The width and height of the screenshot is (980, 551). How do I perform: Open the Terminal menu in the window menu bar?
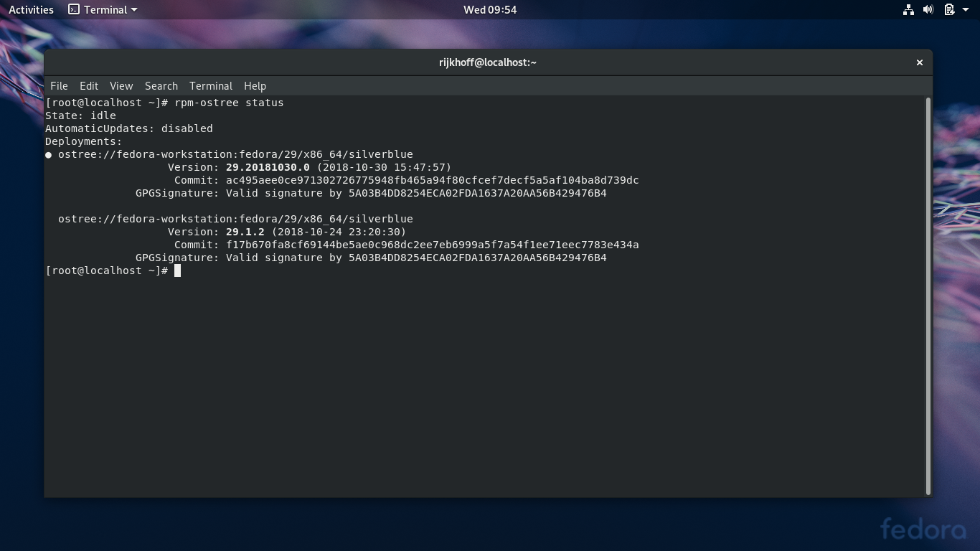211,86
